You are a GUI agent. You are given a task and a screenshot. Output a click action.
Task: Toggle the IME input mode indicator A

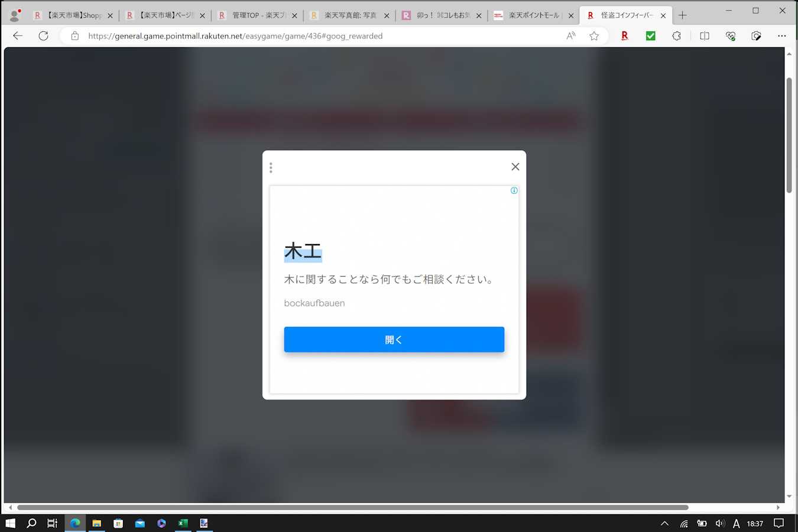pos(737,523)
